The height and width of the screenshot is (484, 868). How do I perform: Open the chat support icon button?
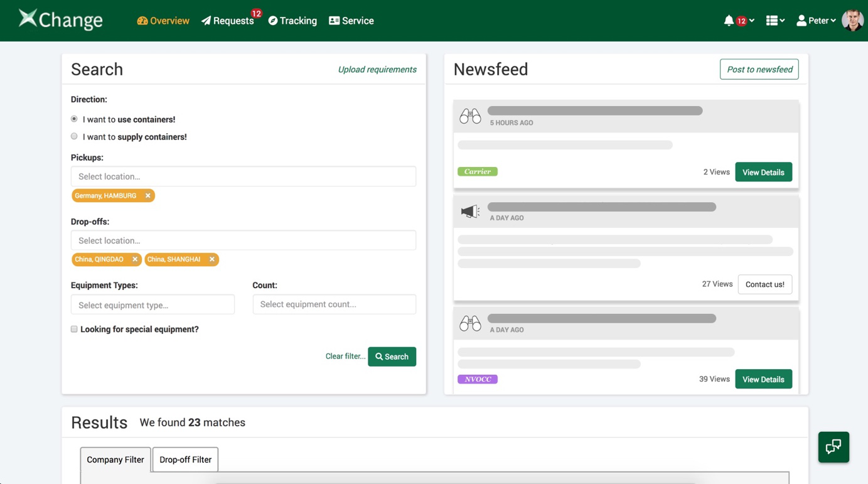click(x=833, y=447)
